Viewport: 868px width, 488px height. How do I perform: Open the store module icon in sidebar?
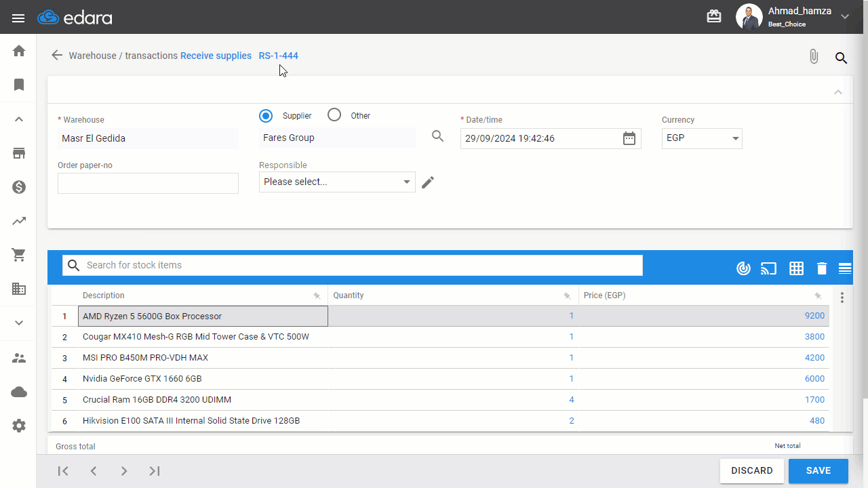coord(19,153)
